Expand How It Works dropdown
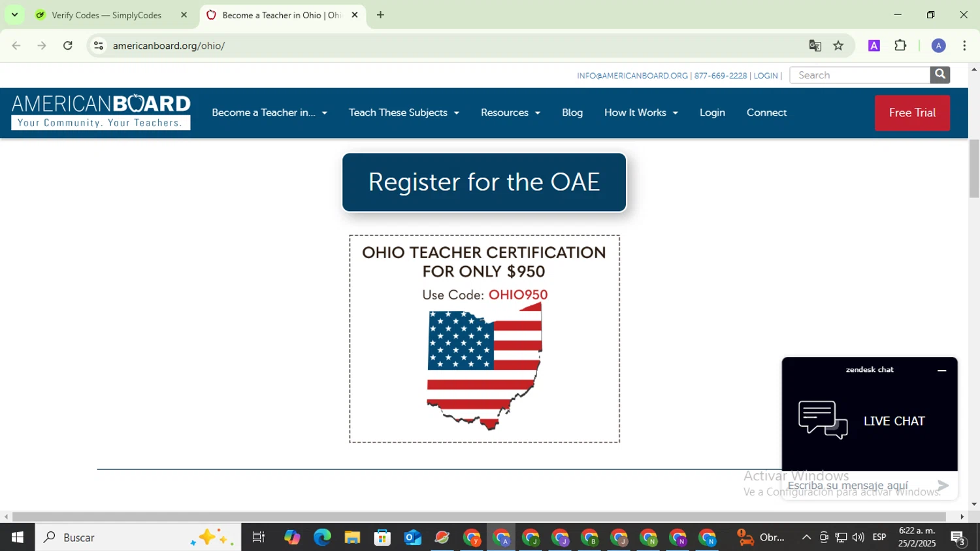The height and width of the screenshot is (551, 980). click(x=641, y=112)
